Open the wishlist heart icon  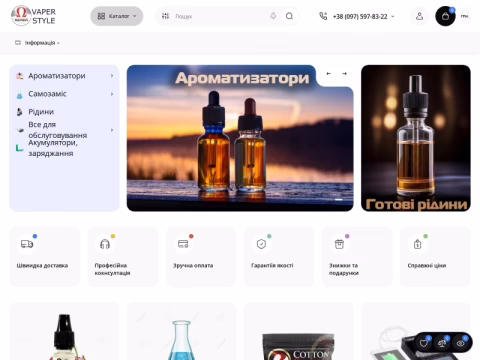(x=424, y=343)
